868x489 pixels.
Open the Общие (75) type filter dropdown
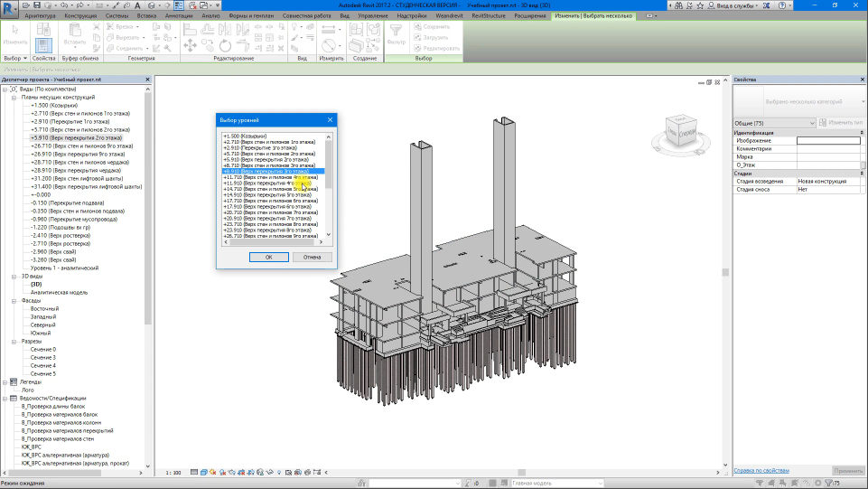click(812, 122)
